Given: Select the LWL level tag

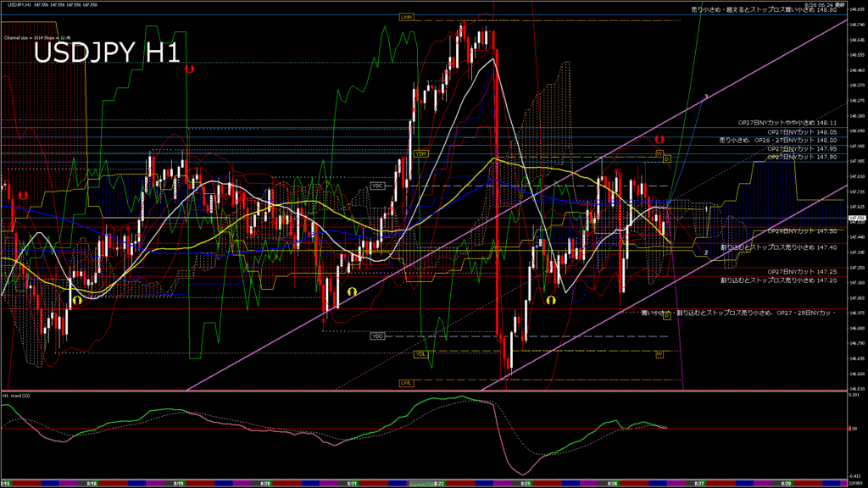Looking at the screenshot, I should tap(406, 382).
